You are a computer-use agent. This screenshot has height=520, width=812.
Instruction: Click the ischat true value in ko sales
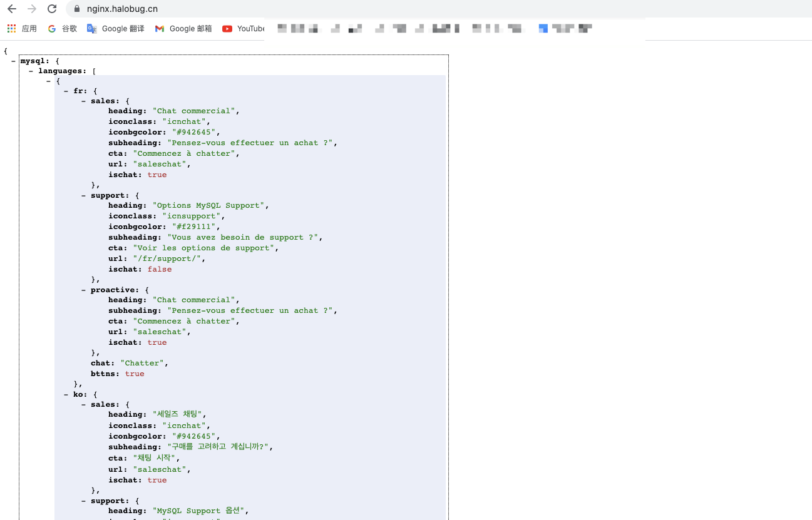click(157, 480)
